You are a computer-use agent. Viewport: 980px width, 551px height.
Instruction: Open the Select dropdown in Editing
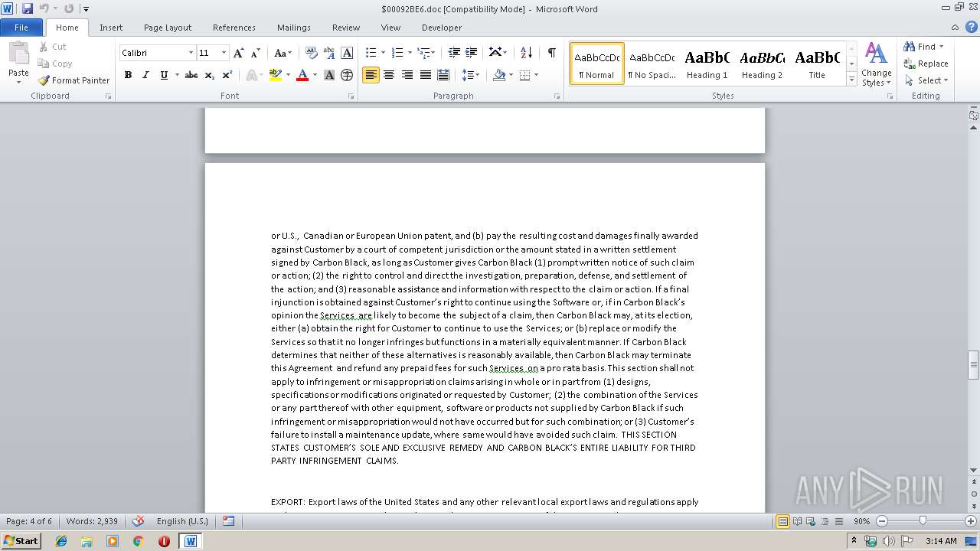click(x=929, y=80)
